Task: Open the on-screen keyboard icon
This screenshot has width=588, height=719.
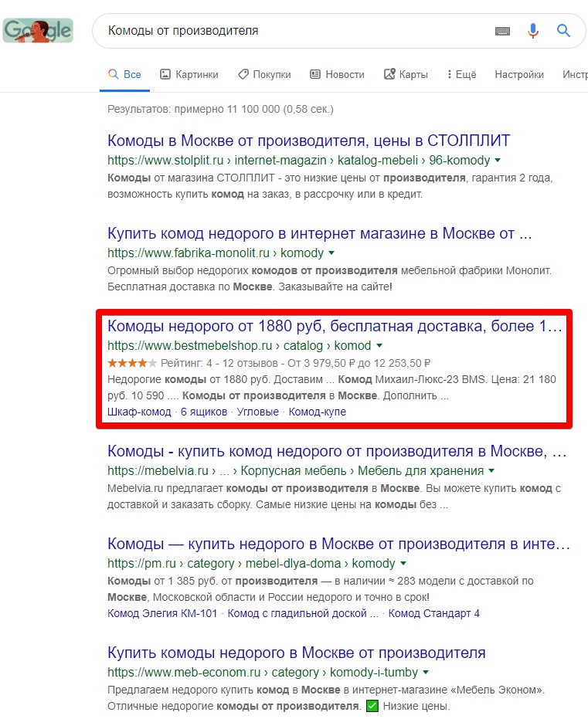Action: [503, 31]
